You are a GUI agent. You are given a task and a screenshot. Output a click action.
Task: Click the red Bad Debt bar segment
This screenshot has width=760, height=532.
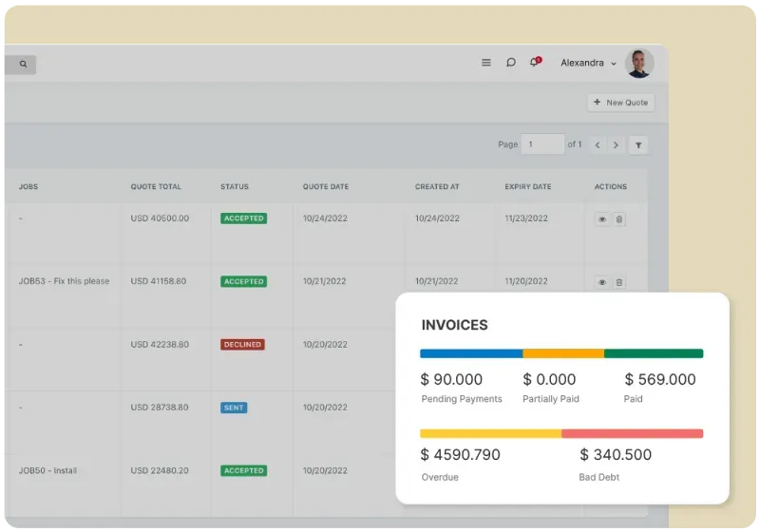(633, 433)
